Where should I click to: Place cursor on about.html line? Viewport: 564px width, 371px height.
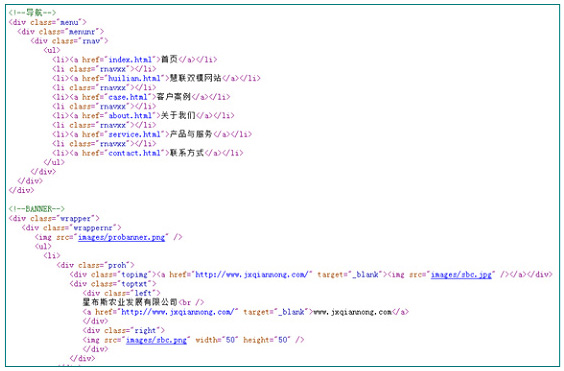(x=143, y=116)
